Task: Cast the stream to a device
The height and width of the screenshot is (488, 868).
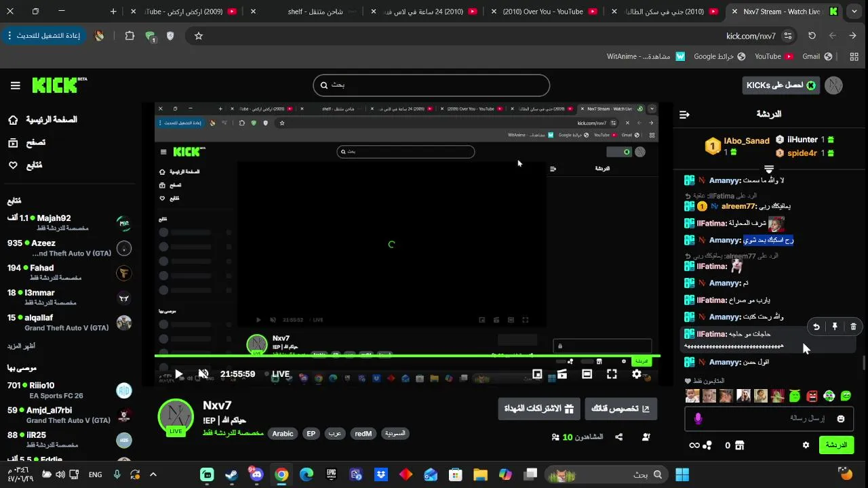Action: click(562, 374)
